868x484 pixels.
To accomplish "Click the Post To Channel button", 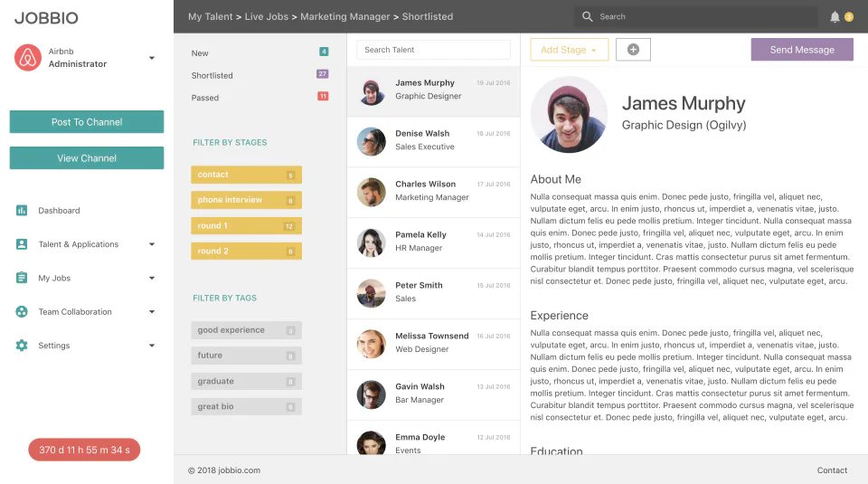I will pyautogui.click(x=87, y=122).
